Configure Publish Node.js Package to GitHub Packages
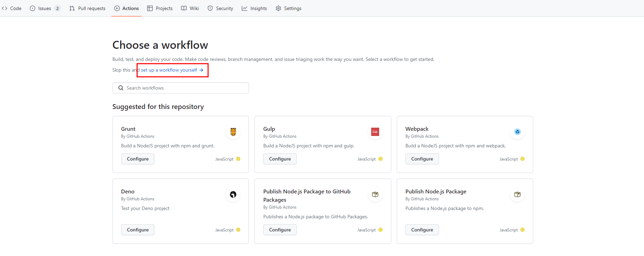 280,230
